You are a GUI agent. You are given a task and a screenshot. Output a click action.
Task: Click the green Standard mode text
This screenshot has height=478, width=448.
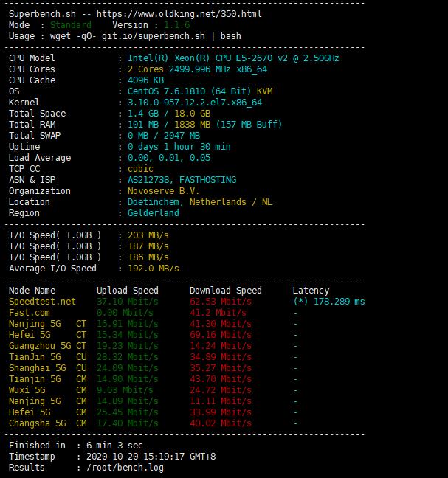point(70,25)
